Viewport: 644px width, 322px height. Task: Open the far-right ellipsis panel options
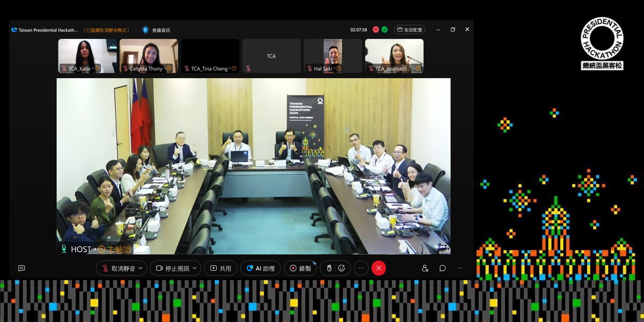(x=460, y=268)
